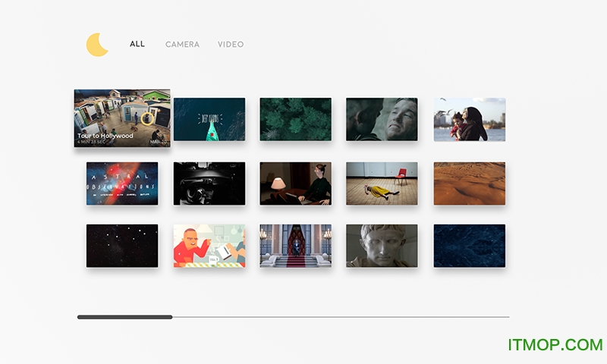607x364 pixels.
Task: Play the man's face close-up video
Action: [382, 119]
